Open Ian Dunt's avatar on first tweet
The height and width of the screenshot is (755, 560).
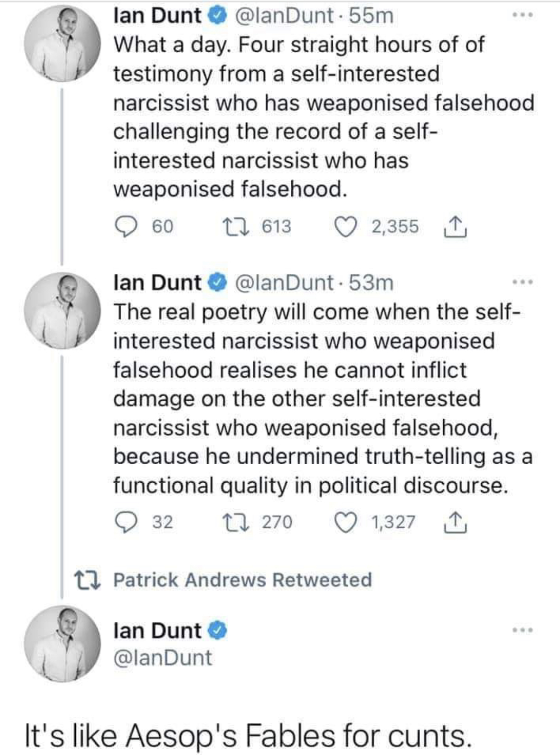(62, 43)
